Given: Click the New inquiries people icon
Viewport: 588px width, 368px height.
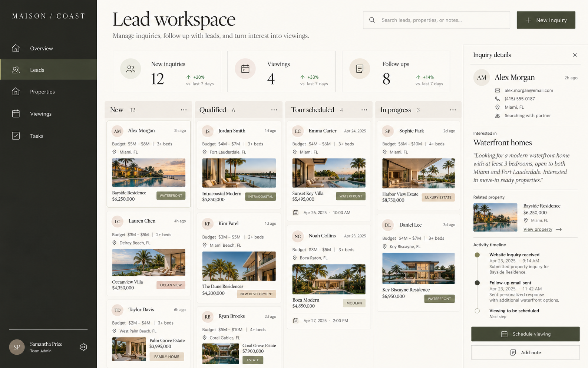Looking at the screenshot, I should pyautogui.click(x=131, y=69).
